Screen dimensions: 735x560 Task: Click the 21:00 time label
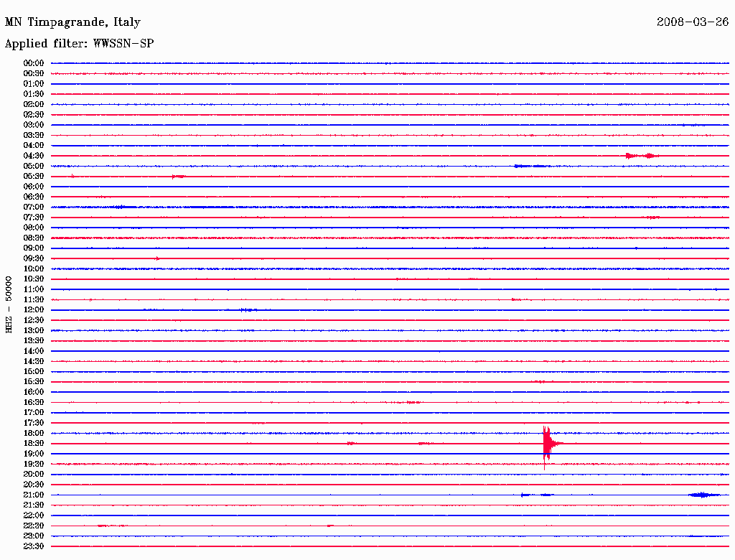pyautogui.click(x=34, y=495)
